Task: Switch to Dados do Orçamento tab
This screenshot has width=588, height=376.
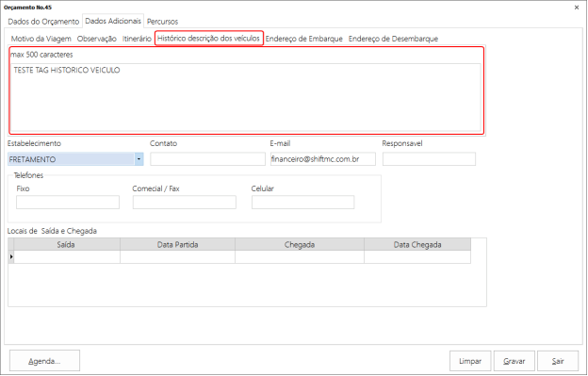Action: 43,22
